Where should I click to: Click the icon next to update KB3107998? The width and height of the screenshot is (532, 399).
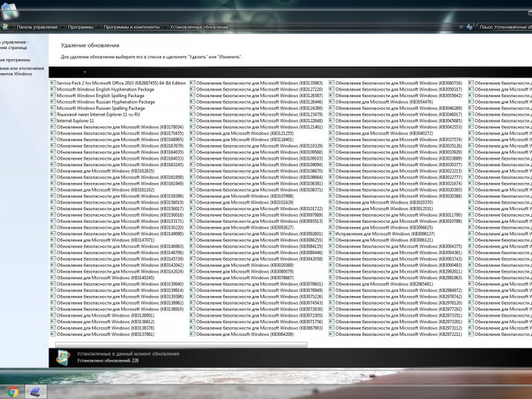pos(192,196)
